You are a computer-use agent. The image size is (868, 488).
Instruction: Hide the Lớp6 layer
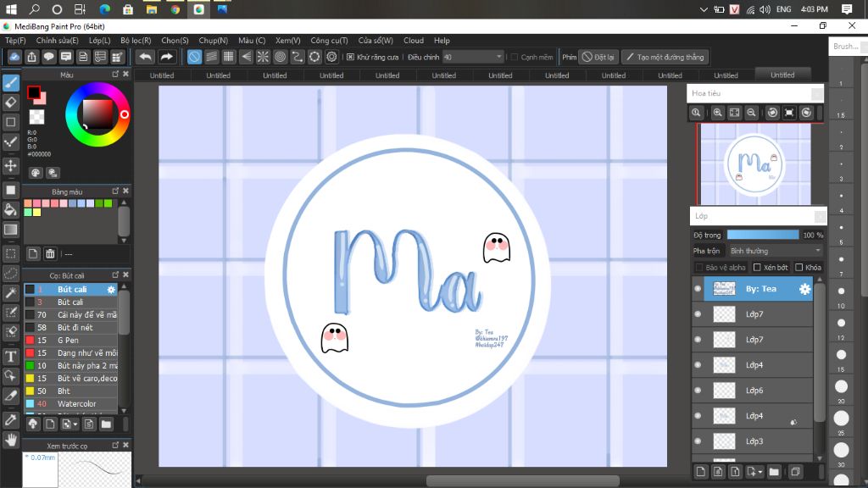[x=698, y=391]
